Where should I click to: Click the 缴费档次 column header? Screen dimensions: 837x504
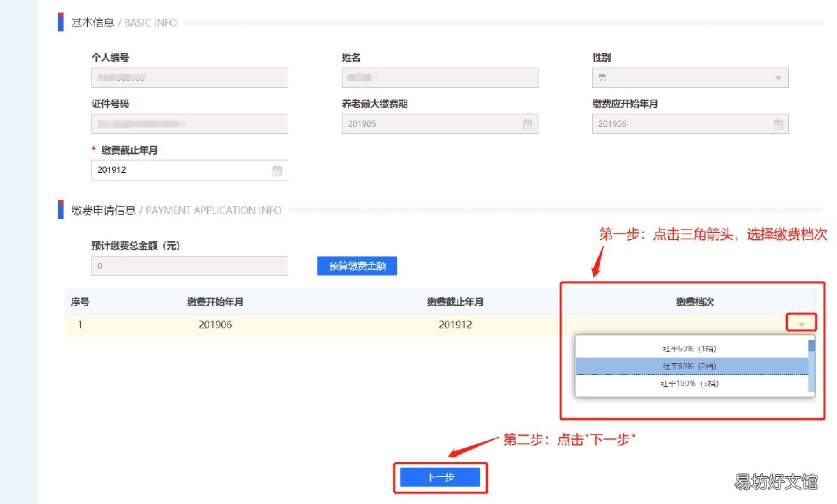pyautogui.click(x=695, y=302)
